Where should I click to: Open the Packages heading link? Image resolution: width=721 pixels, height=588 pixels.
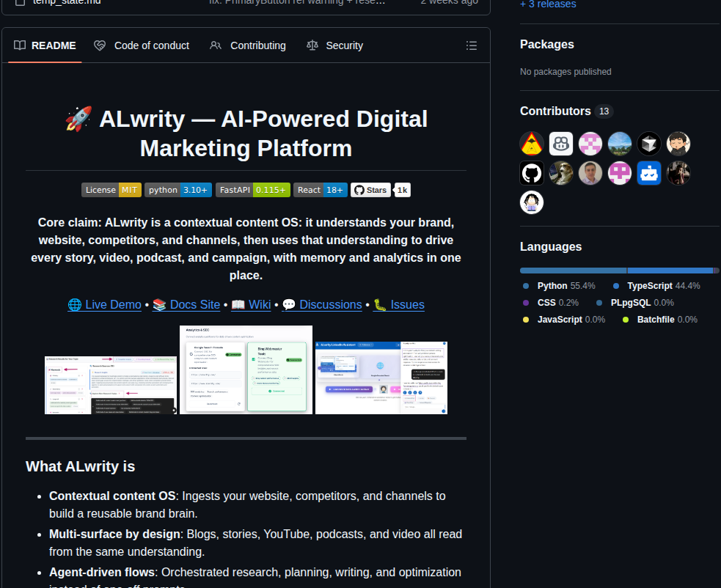click(546, 44)
